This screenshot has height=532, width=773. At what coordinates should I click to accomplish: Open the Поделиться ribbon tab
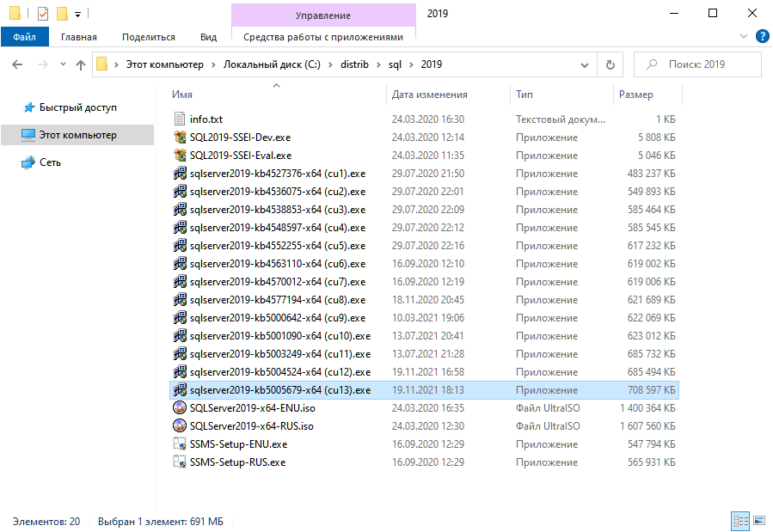pyautogui.click(x=149, y=37)
